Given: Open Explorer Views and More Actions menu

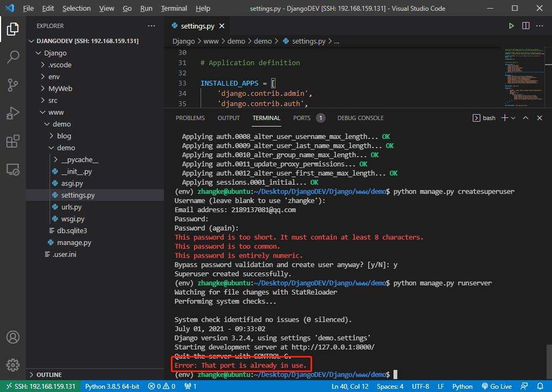Looking at the screenshot, I should point(151,26).
